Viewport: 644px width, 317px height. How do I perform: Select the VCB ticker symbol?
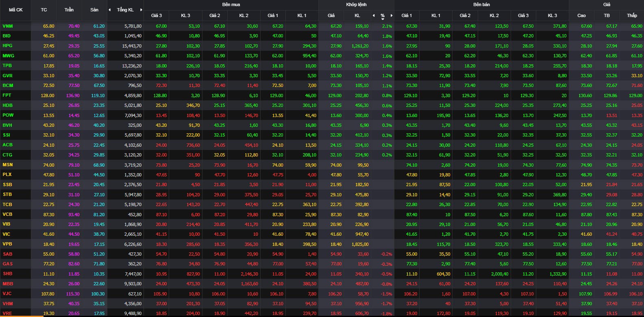coord(7,214)
